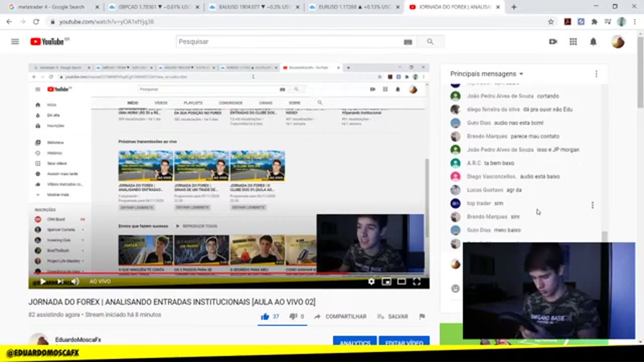
Task: Click message 'parece mau contato'
Action: [535, 136]
